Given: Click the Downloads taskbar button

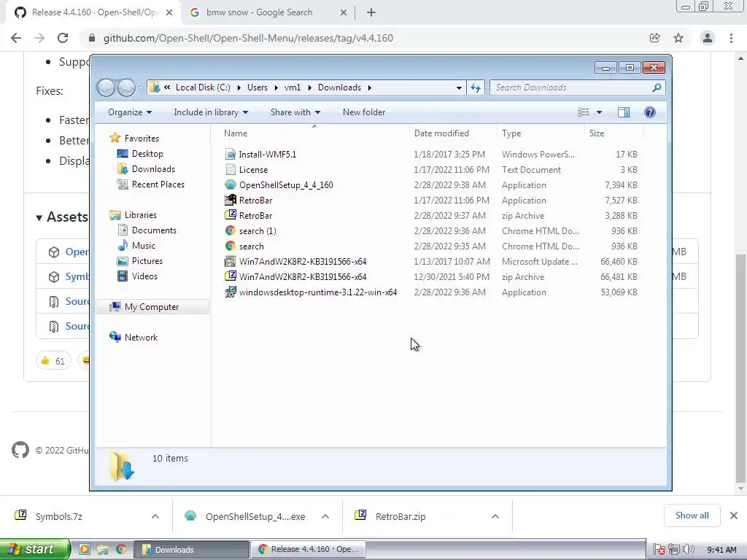Looking at the screenshot, I should [x=192, y=549].
